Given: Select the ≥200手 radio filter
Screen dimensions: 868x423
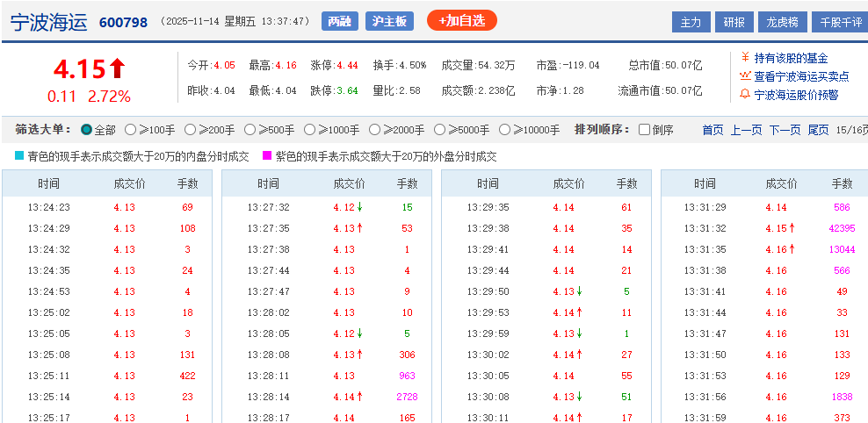Looking at the screenshot, I should tap(190, 130).
